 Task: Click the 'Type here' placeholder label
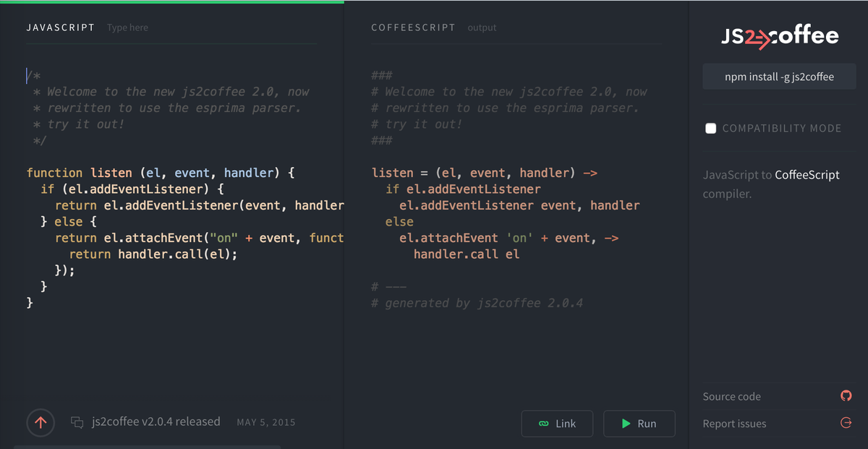point(127,27)
